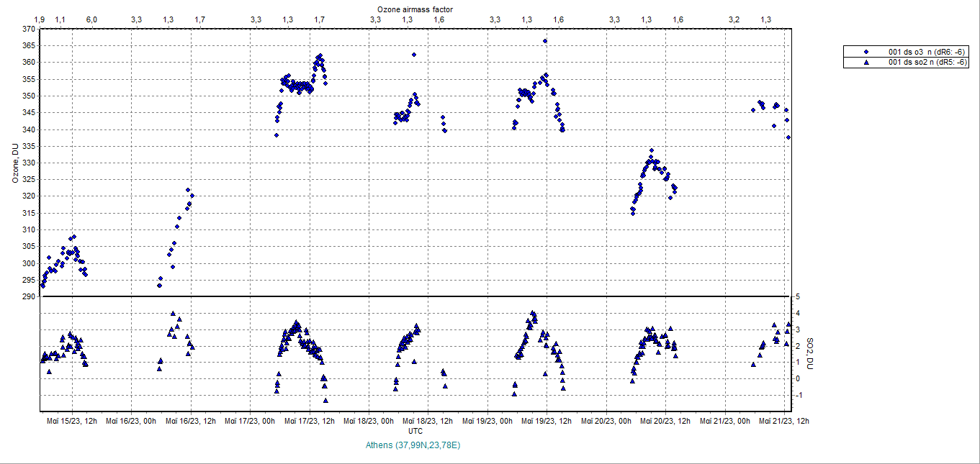This screenshot has width=980, height=464.
Task: Click the first ozone diamond on Mai 15
Action: click(x=42, y=286)
